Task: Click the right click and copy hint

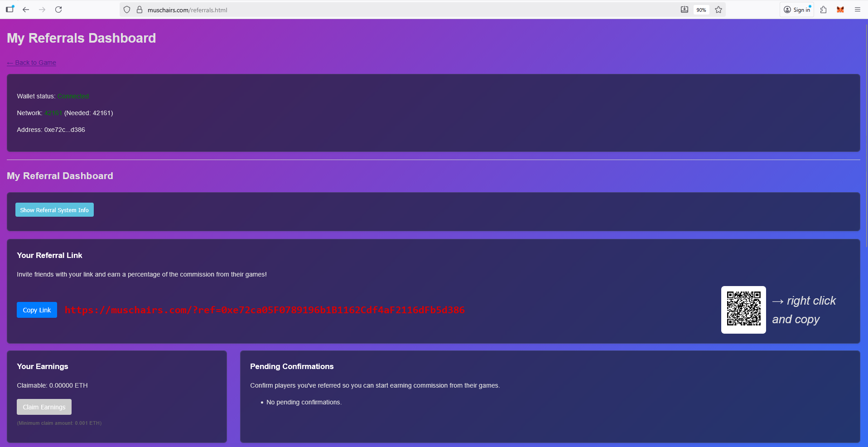Action: click(x=804, y=310)
